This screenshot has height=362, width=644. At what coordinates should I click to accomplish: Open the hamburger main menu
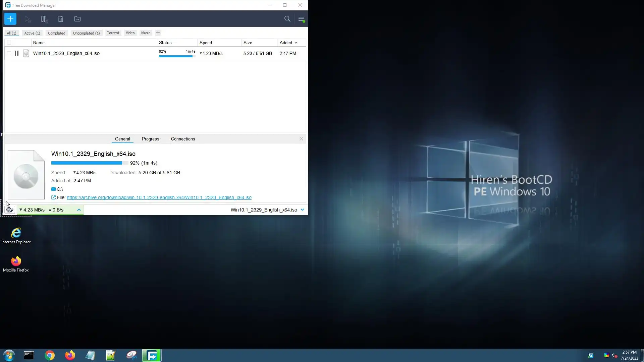(301, 19)
